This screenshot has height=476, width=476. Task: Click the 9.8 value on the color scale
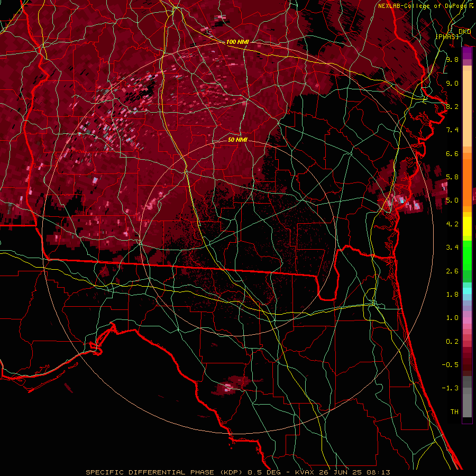click(x=452, y=60)
